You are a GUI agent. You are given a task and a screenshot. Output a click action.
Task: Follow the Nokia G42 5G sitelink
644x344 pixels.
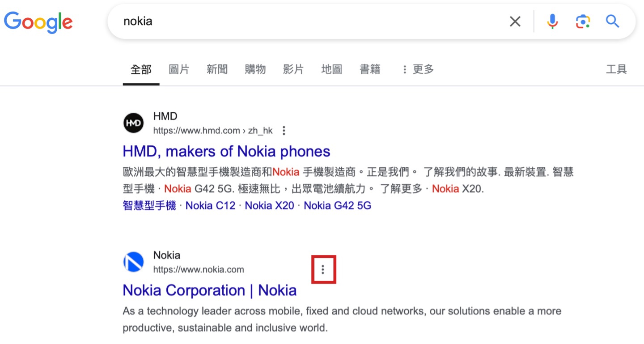tap(337, 206)
